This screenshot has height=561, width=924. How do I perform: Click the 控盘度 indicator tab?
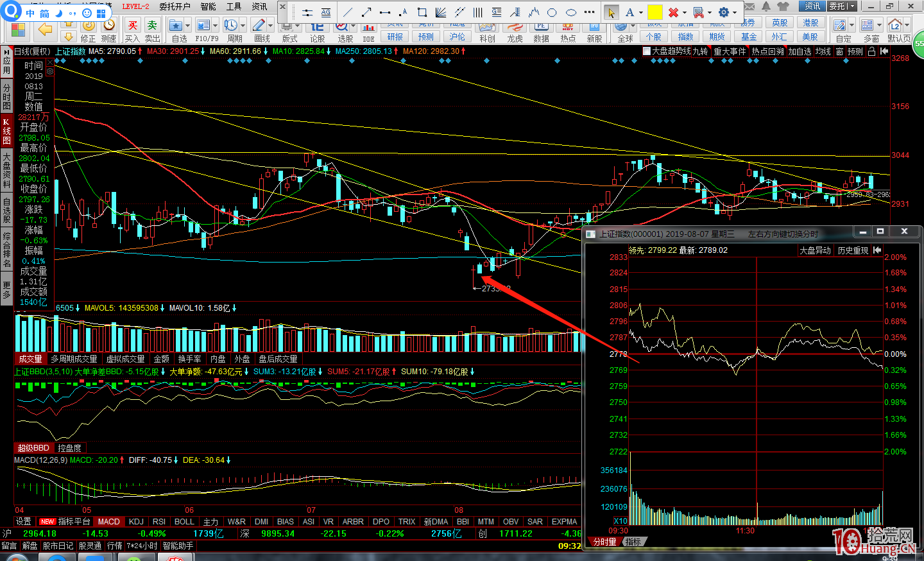coord(69,448)
